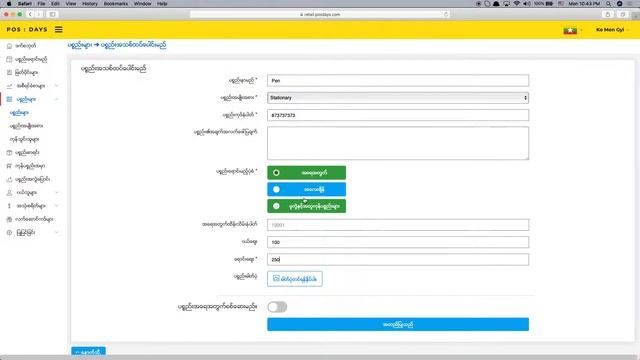Open the Edit menu

(55, 4)
